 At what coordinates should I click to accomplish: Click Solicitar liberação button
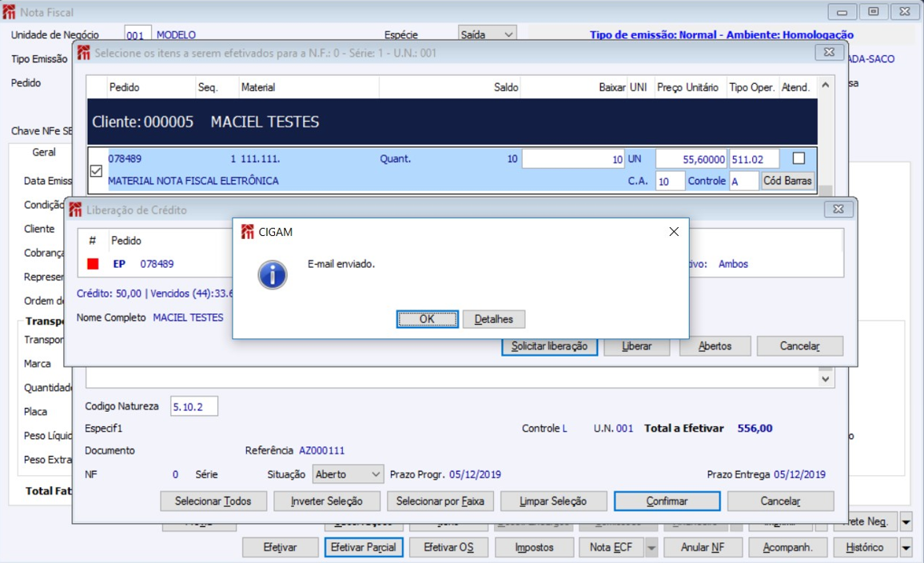(x=549, y=346)
